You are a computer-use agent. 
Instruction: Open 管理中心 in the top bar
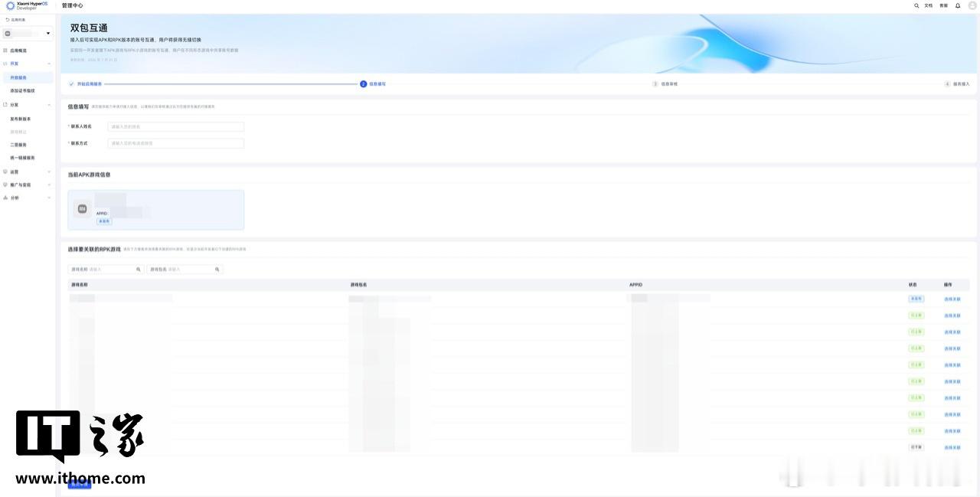click(x=73, y=5)
